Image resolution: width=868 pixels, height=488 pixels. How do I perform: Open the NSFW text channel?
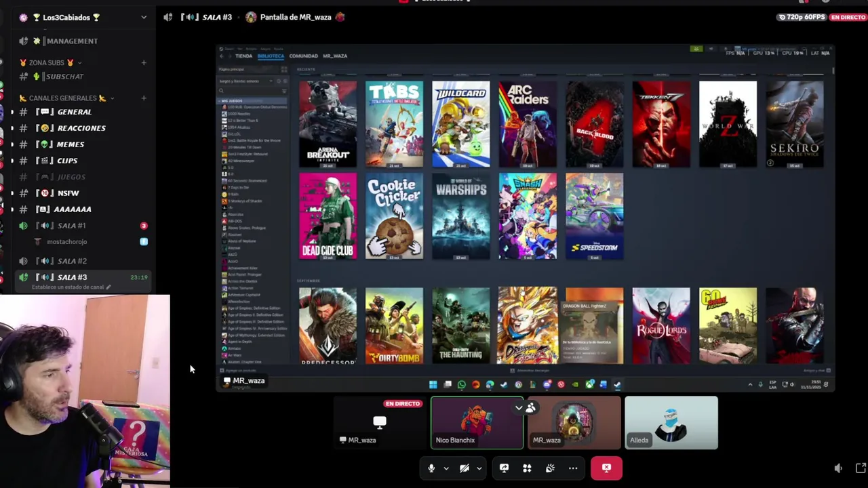(x=84, y=193)
